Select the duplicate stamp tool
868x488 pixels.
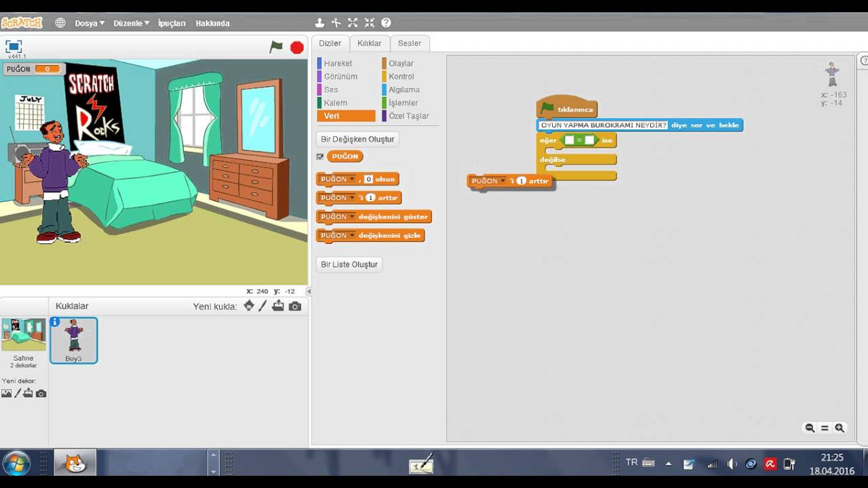(320, 23)
